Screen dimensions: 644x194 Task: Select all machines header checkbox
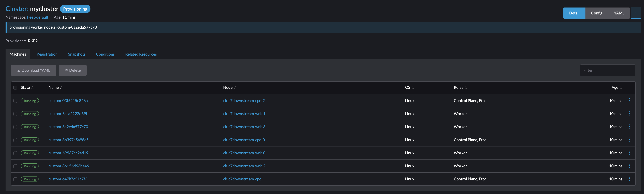[15, 88]
